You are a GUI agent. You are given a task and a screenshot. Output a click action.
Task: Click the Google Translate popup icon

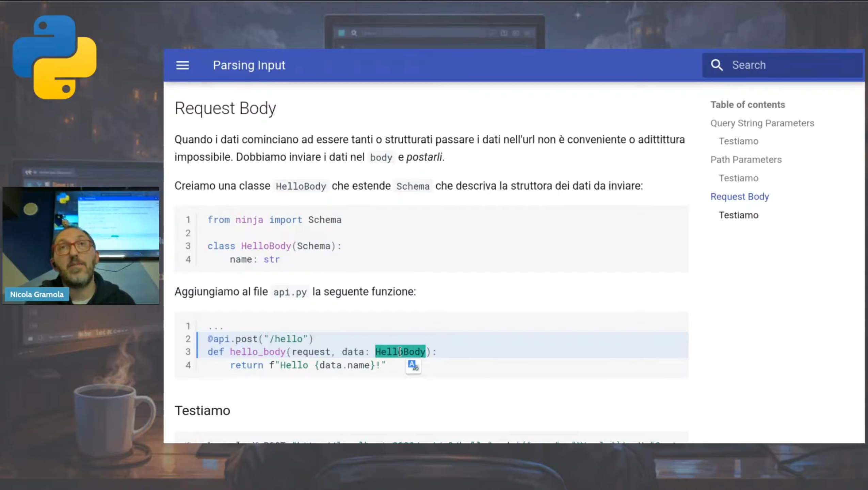tap(413, 366)
